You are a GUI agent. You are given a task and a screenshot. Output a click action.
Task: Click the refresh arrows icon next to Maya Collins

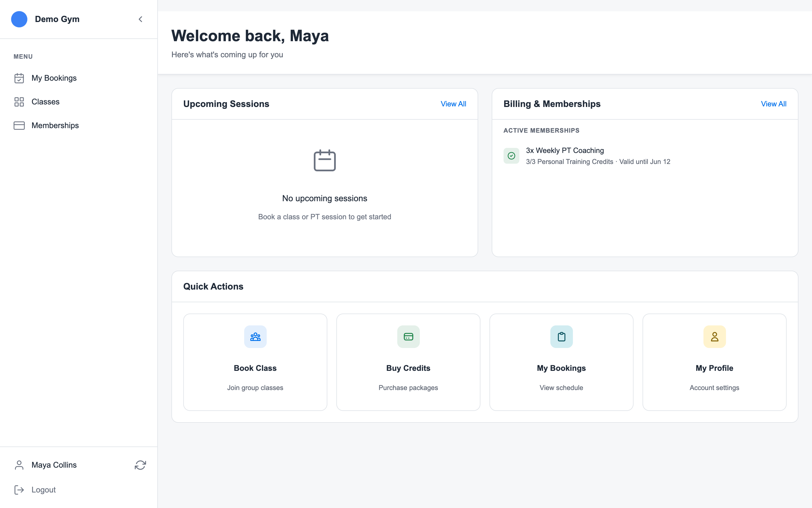click(x=140, y=465)
